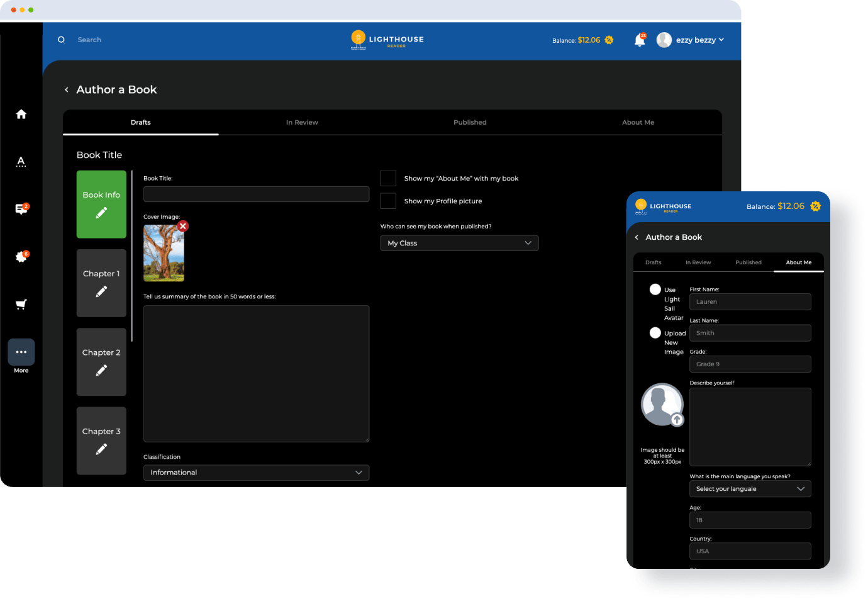Image resolution: width=868 pixels, height=601 pixels.
Task: Click the Describe yourself text area
Action: (750, 427)
